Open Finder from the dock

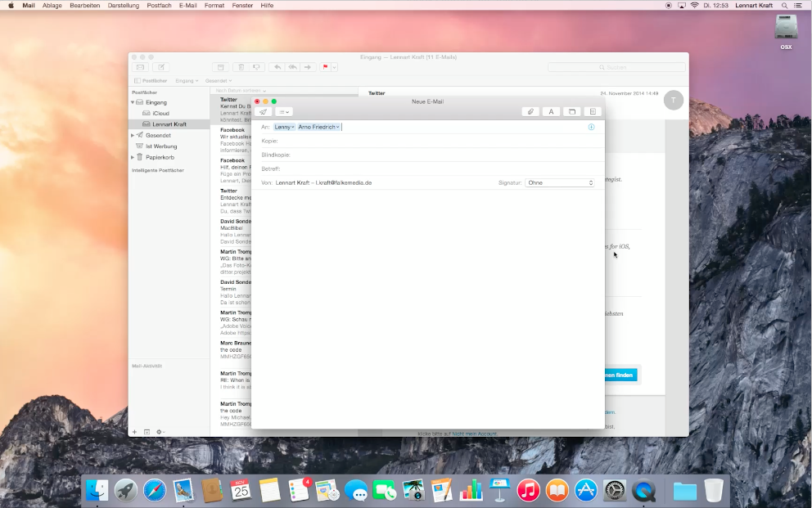click(x=97, y=490)
